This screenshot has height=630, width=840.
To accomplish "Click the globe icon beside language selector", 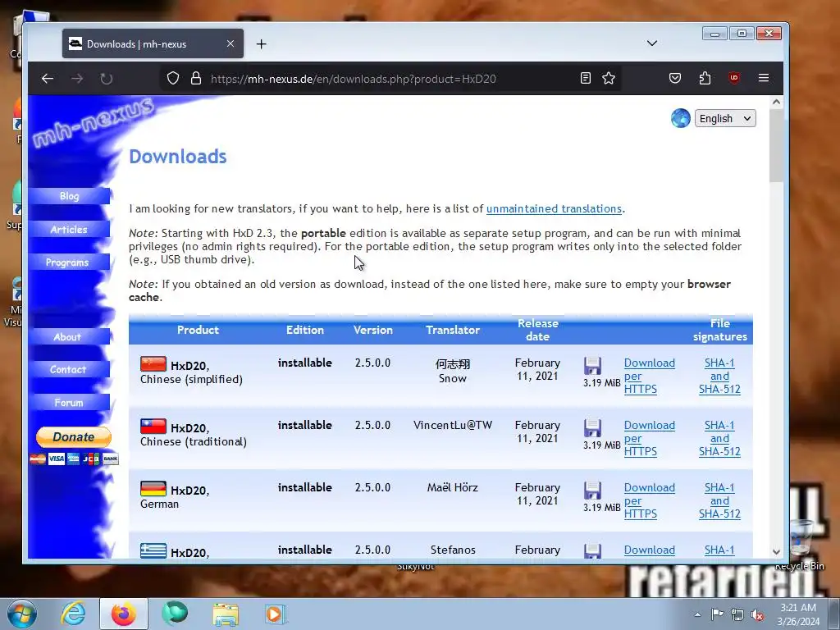I will click(680, 118).
